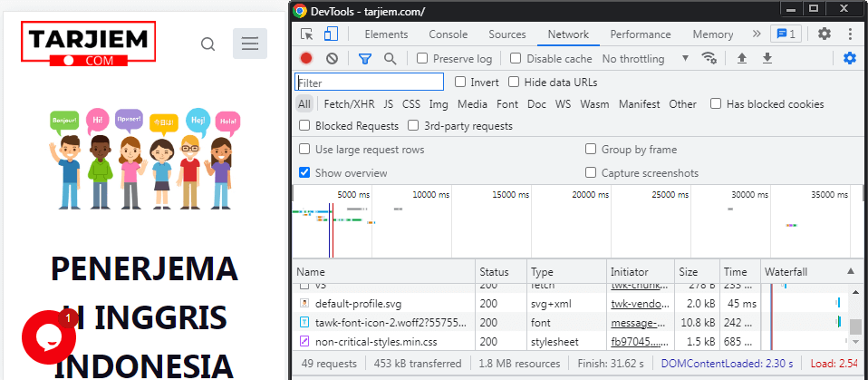This screenshot has width=868, height=380.
Task: Open DevTools three-dot customize menu
Action: [x=850, y=34]
